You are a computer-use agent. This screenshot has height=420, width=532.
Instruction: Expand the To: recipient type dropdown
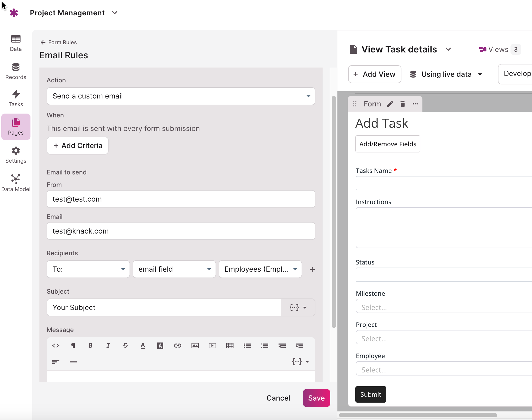[x=88, y=269]
